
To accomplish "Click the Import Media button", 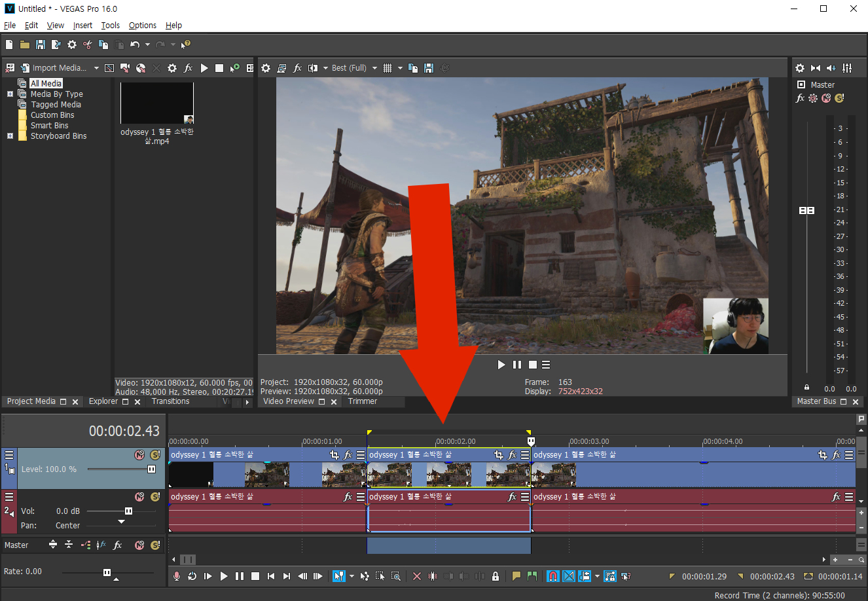I will pos(53,68).
